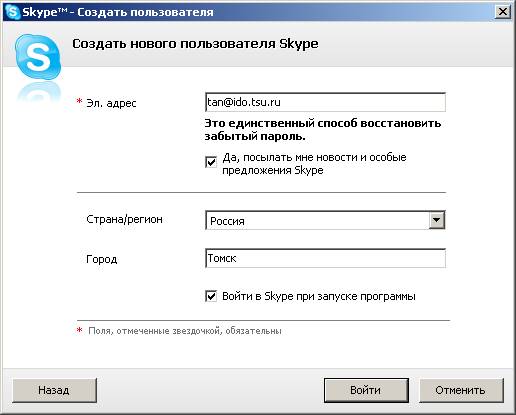Click the Назад button
Screen dimensions: 516x415
54,390
